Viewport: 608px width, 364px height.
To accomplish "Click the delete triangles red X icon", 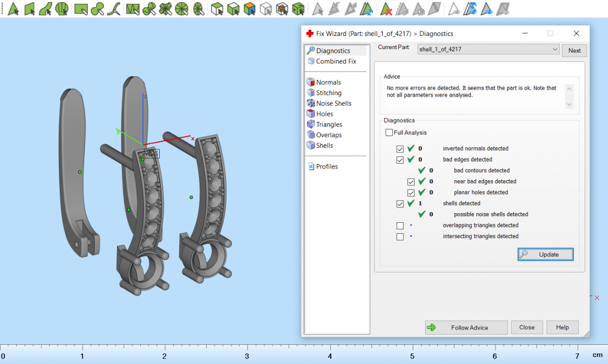I will click(387, 9).
